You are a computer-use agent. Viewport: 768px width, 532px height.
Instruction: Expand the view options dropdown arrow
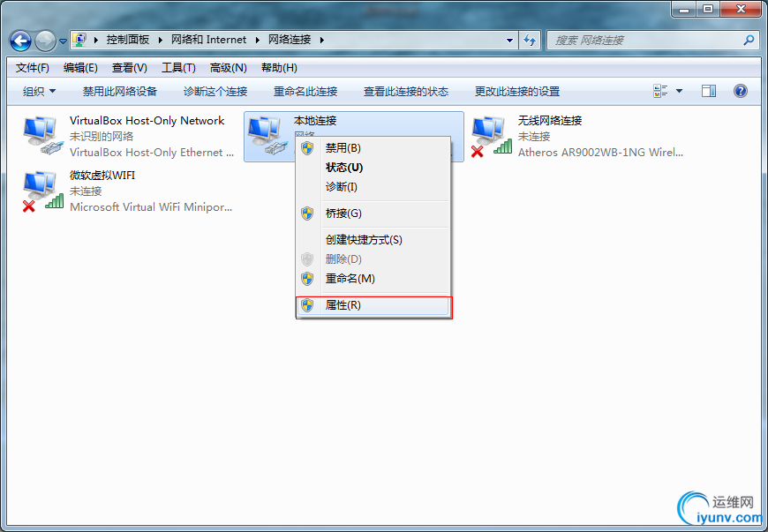pyautogui.click(x=680, y=91)
